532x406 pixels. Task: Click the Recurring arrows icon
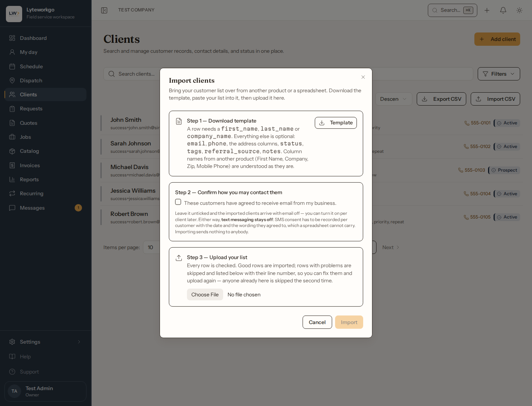pyautogui.click(x=12, y=193)
